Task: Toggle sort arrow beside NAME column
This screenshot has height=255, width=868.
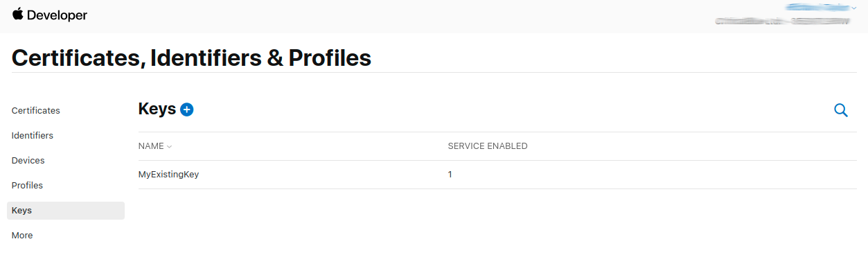Action: click(x=169, y=147)
